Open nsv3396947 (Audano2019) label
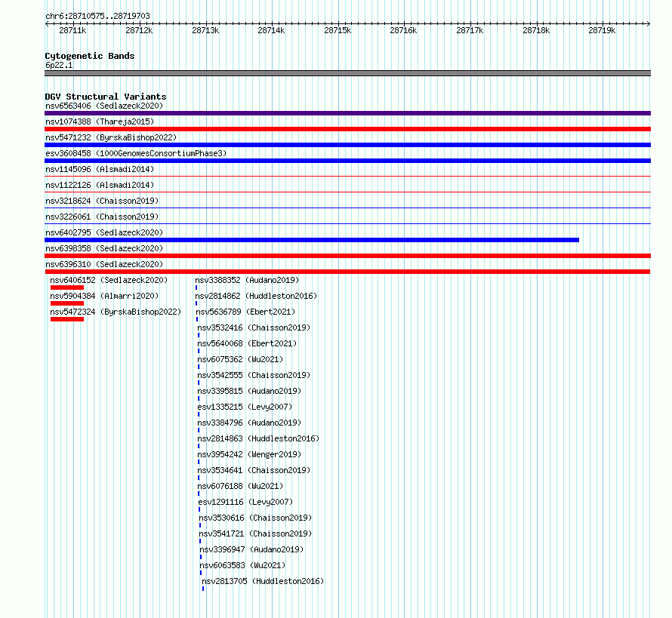 (251, 549)
